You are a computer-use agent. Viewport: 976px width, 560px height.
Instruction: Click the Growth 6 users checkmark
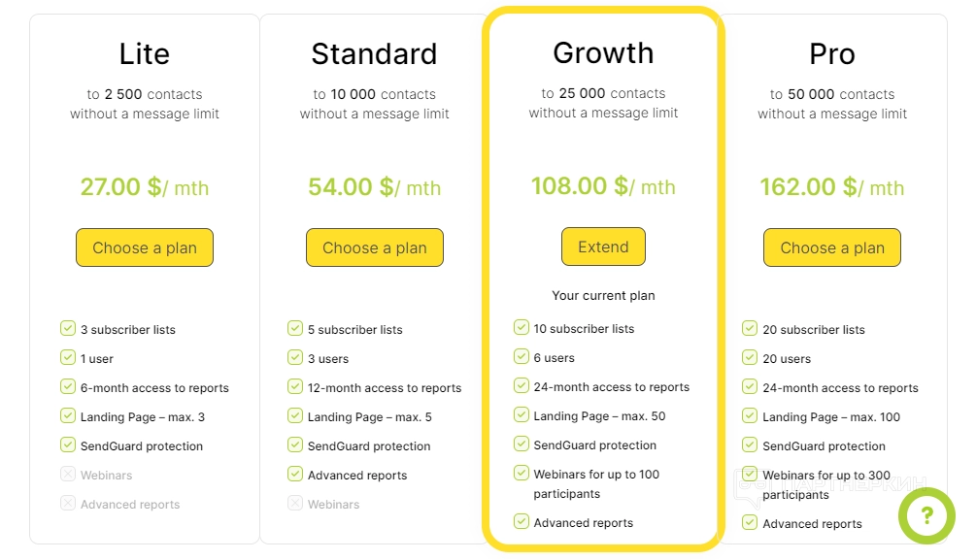click(522, 357)
